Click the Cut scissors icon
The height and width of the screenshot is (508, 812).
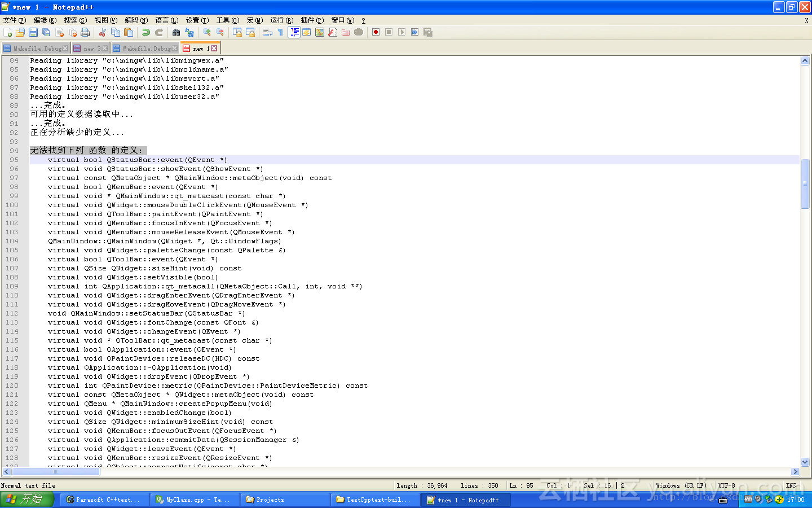click(103, 32)
